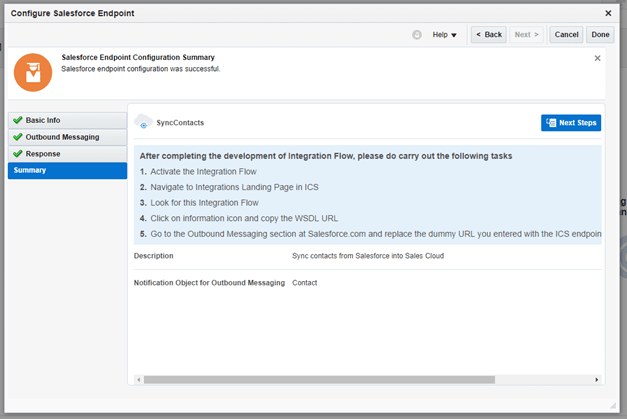Click the green checkmark beside Response
Screen dimensions: 627x419
coord(18,154)
